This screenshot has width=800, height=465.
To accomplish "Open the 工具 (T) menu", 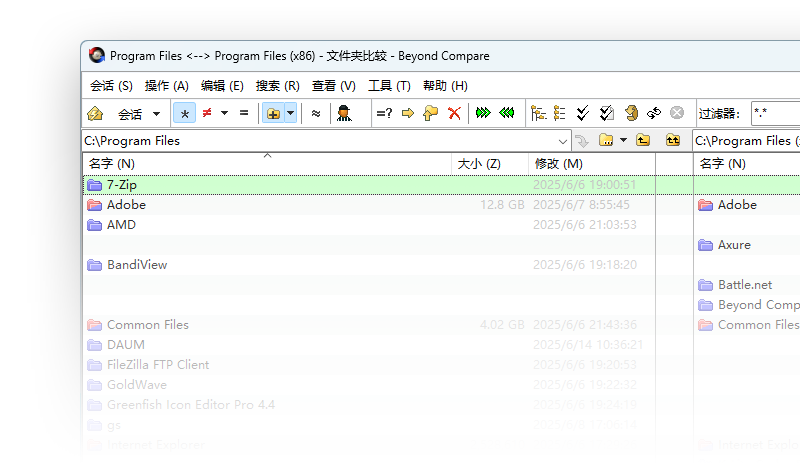I will pyautogui.click(x=389, y=86).
